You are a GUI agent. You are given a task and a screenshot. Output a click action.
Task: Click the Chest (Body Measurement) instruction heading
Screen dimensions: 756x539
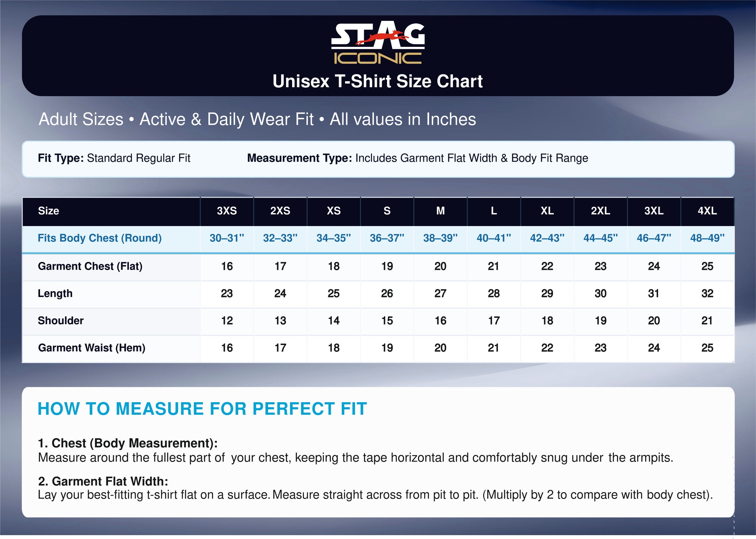(128, 443)
